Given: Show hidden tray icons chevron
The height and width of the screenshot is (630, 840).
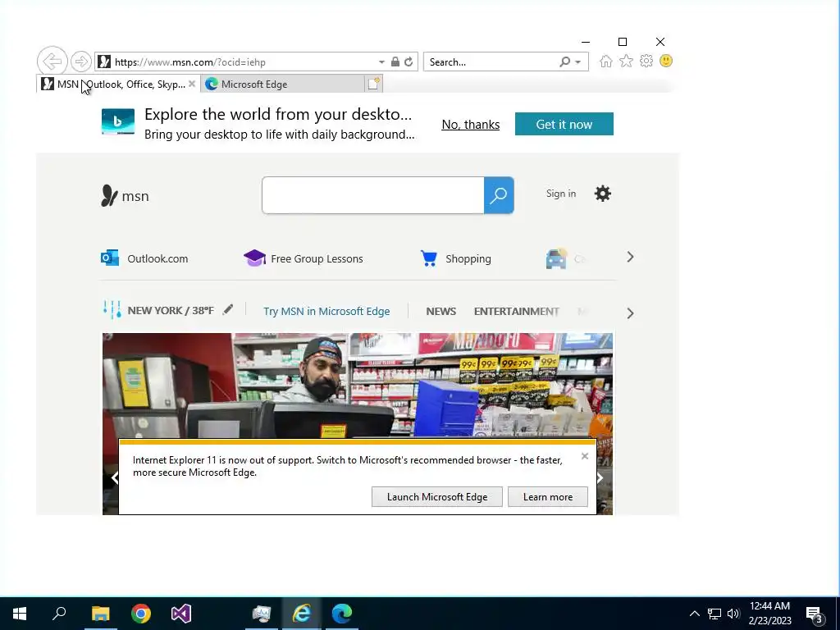Looking at the screenshot, I should click(694, 614).
